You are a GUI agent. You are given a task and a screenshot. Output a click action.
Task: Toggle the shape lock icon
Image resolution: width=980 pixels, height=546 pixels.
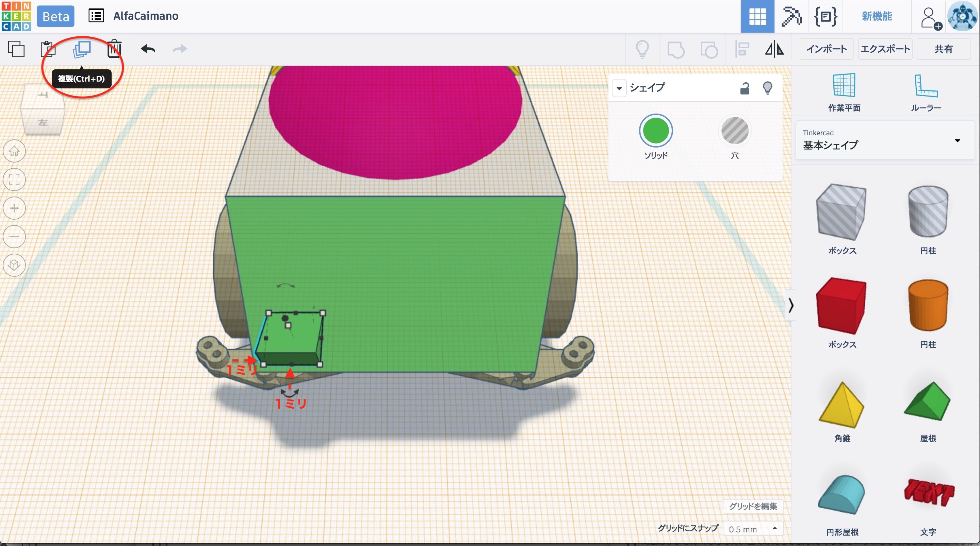[x=745, y=88]
